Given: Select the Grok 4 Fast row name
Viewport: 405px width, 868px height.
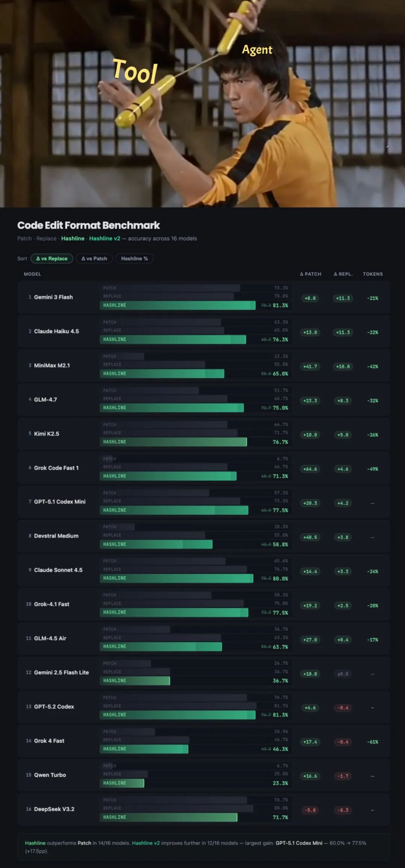Looking at the screenshot, I should (49, 741).
